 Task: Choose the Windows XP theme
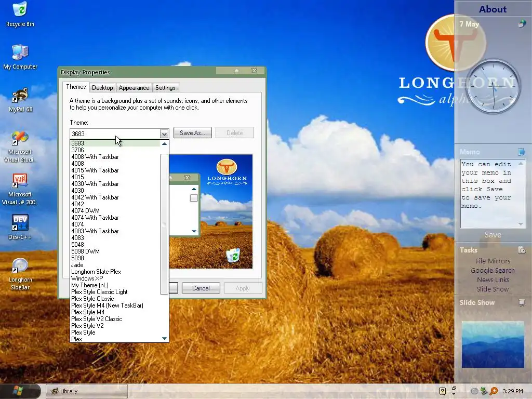pyautogui.click(x=115, y=278)
